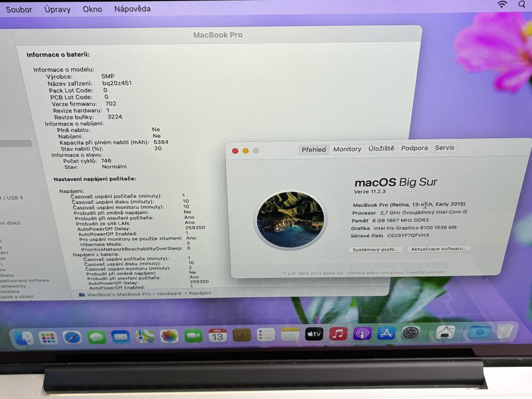The width and height of the screenshot is (532, 399).
Task: Open Finder from the dock
Action: [24, 338]
